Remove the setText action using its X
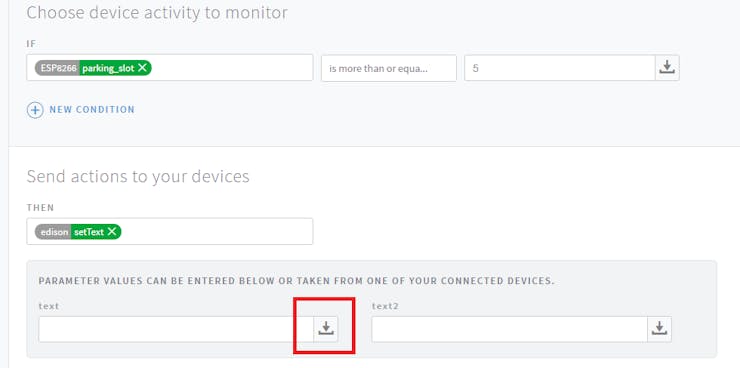Viewport: 740px width, 368px height. click(112, 232)
